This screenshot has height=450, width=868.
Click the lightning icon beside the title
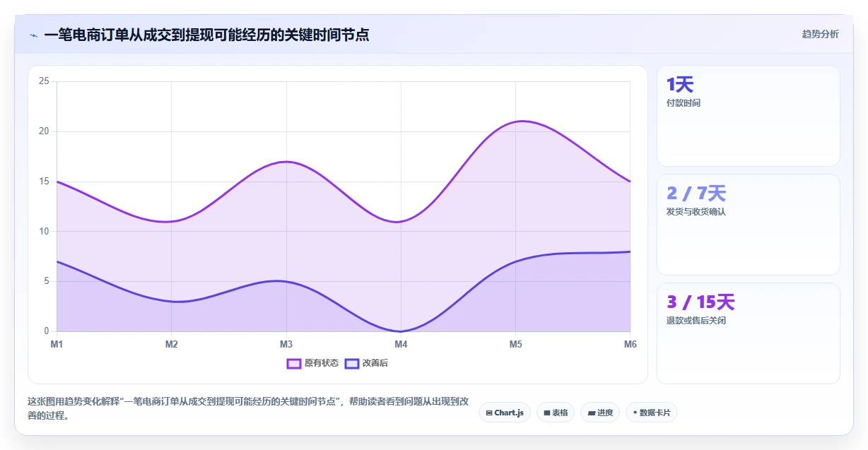coord(33,35)
